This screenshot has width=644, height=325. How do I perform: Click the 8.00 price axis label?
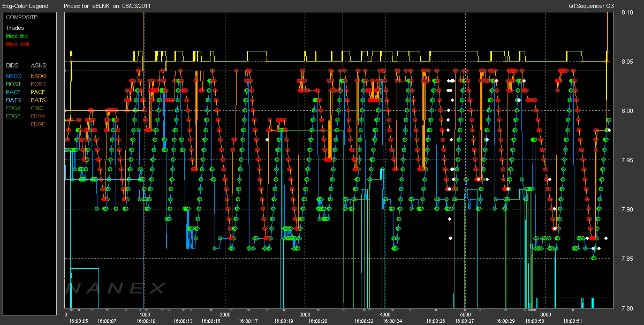(627, 111)
